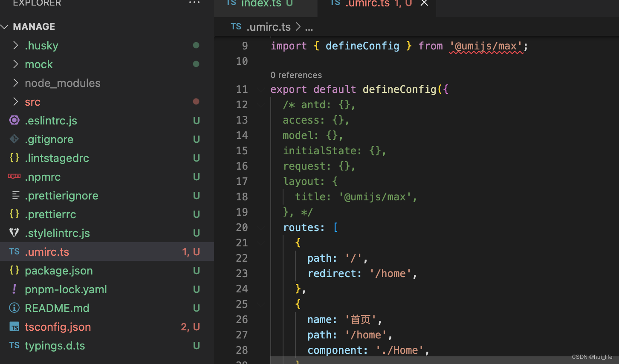Click the info icon beside README.md
The image size is (619, 364).
(14, 308)
